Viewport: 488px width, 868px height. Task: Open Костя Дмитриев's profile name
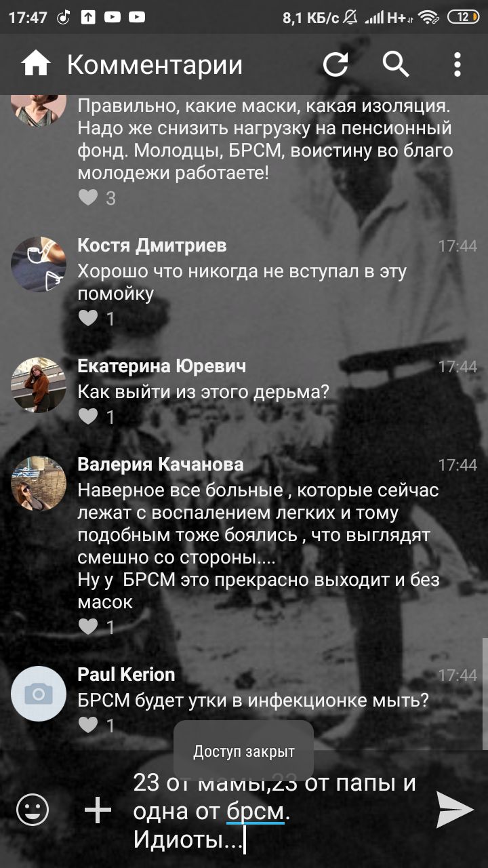tap(152, 245)
